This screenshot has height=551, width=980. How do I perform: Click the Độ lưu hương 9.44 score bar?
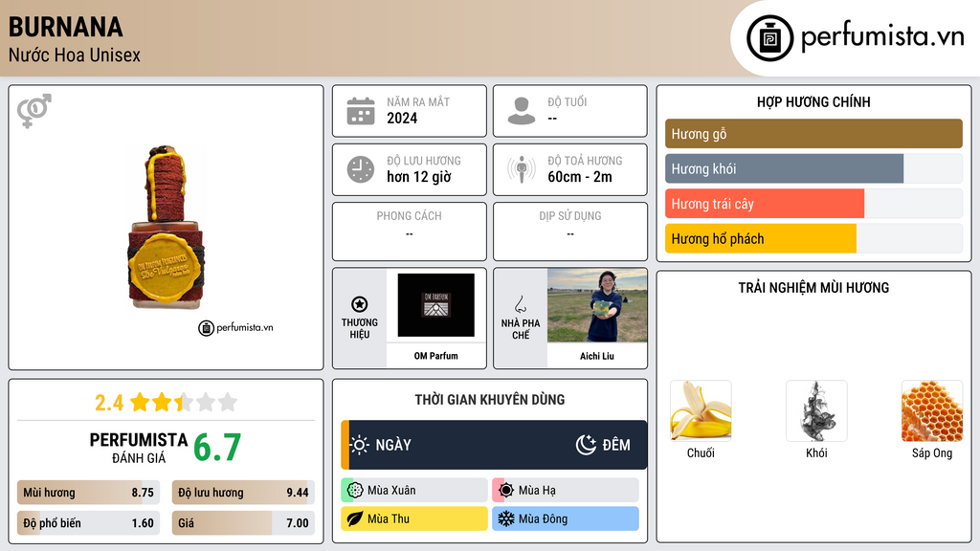click(243, 493)
